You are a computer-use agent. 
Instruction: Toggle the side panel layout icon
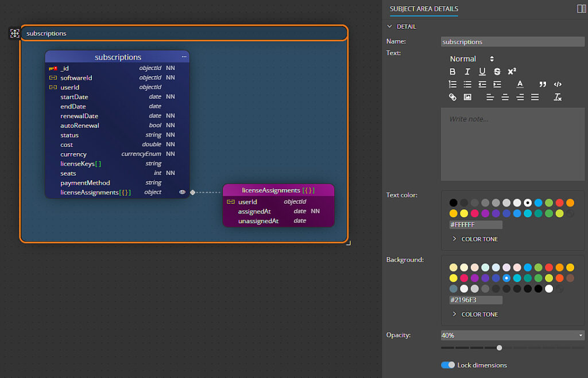pos(581,9)
